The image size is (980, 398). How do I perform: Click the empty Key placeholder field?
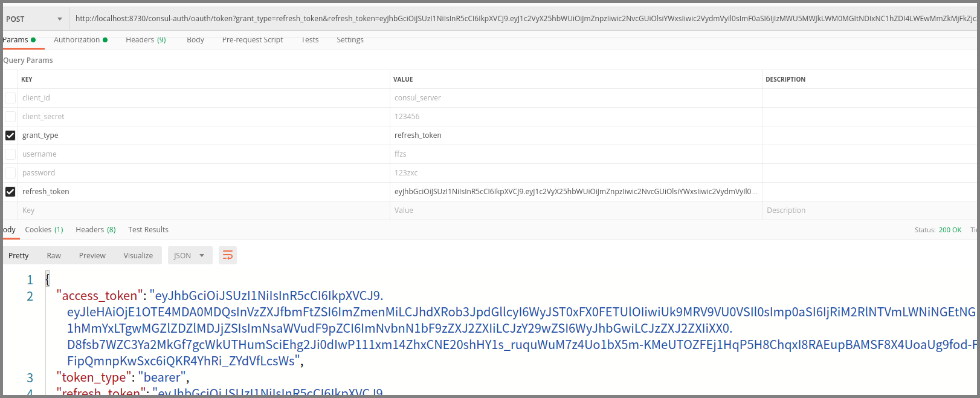click(x=204, y=210)
